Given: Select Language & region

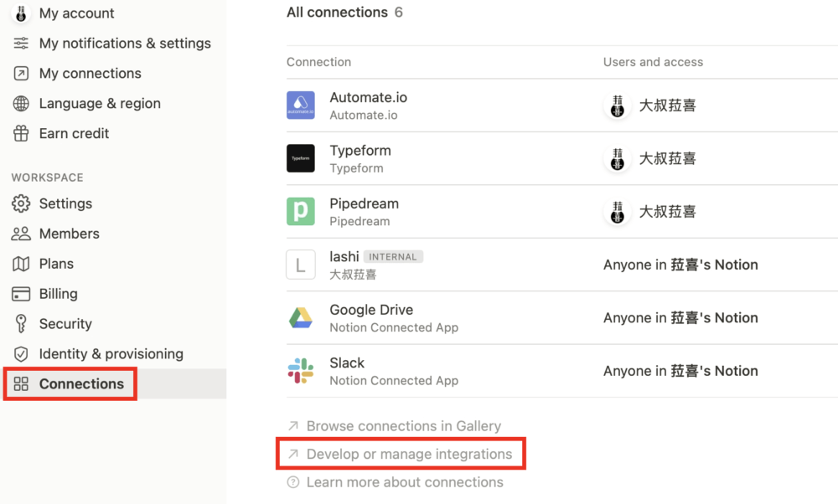Looking at the screenshot, I should (100, 104).
